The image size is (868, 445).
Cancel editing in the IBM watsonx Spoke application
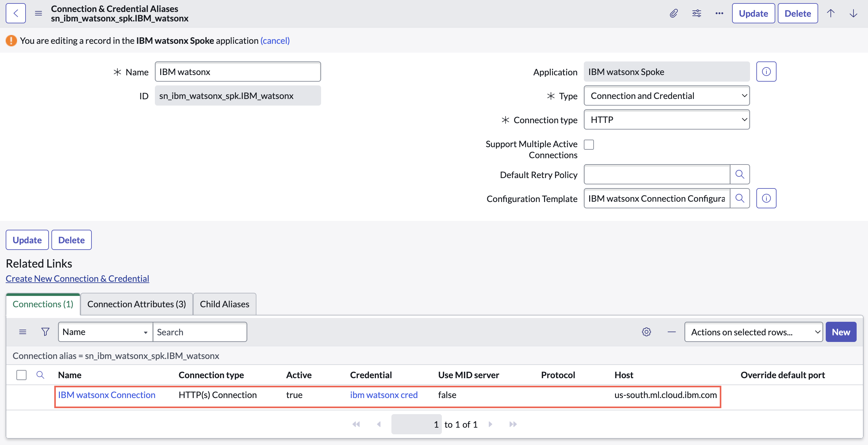pos(275,40)
